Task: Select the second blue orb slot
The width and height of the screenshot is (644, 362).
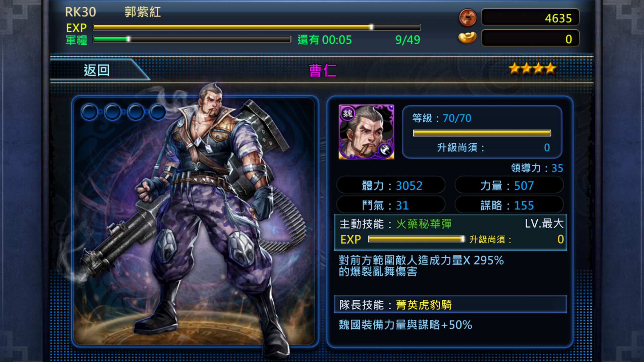Action: (112, 112)
